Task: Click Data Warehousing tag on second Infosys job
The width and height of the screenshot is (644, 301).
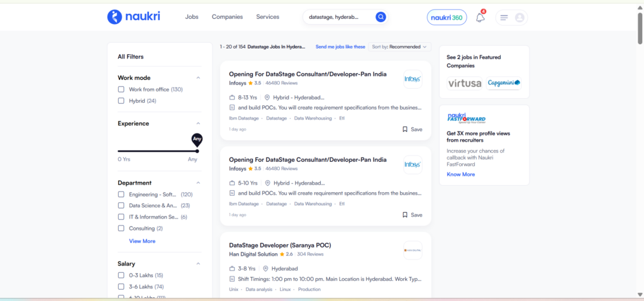Action: pyautogui.click(x=313, y=203)
